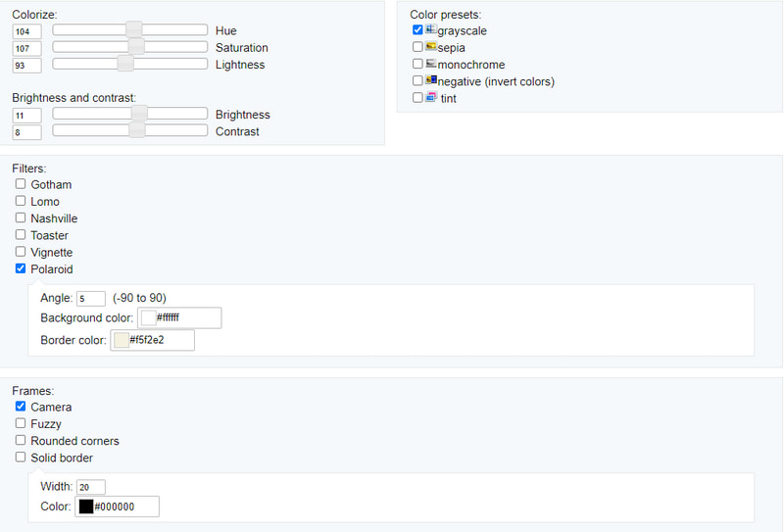The width and height of the screenshot is (784, 532).
Task: Disable the Polaroid filter checkbox
Action: (x=21, y=268)
